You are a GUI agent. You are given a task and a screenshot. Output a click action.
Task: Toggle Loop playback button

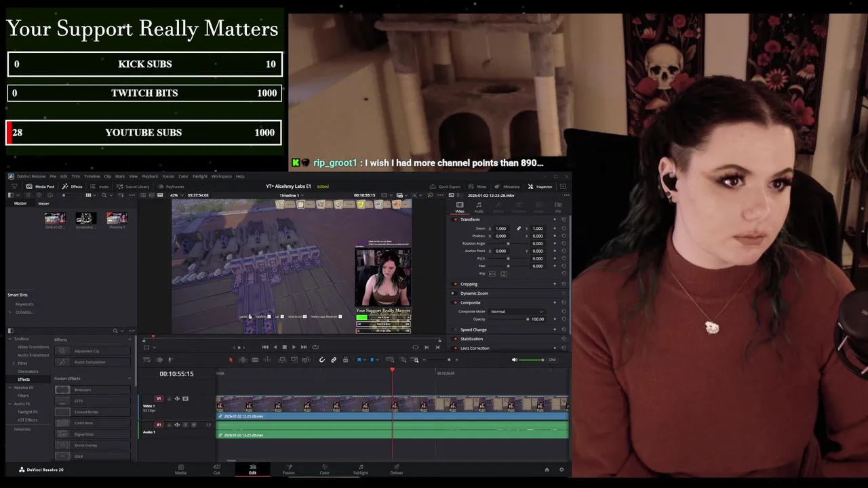tap(315, 347)
